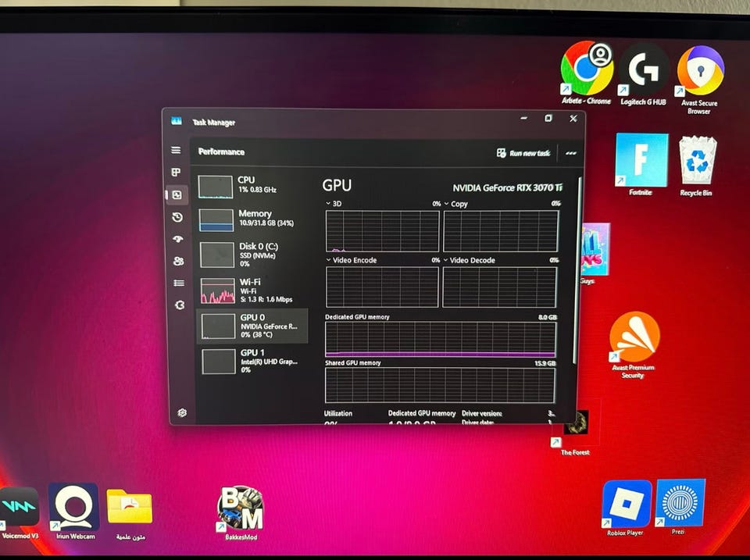Open Task Manager settings gear icon
The image size is (750, 560).
[x=182, y=412]
